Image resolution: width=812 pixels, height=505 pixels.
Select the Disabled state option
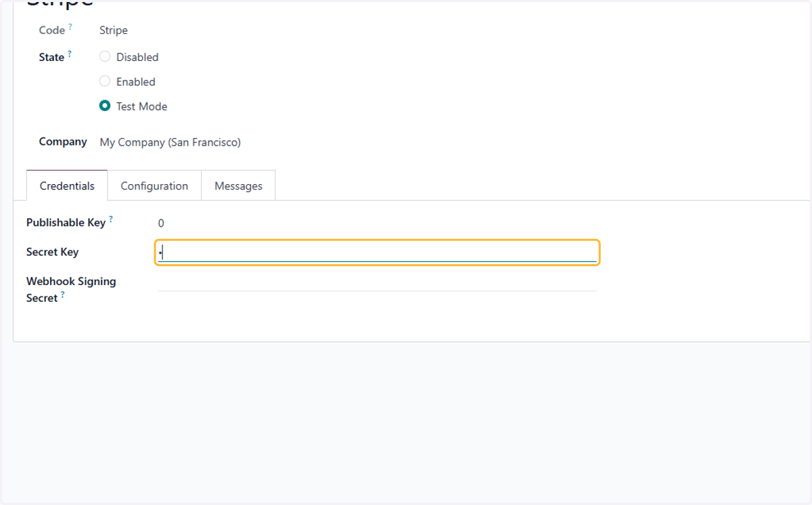105,57
